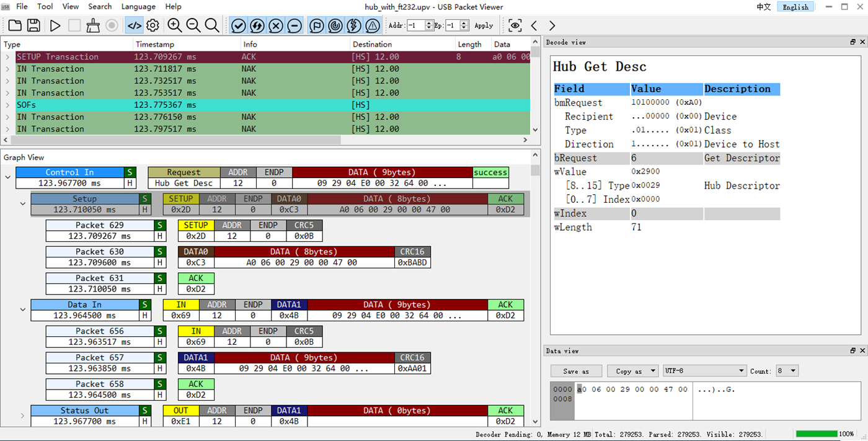
Task: Start capture with the play icon
Action: point(55,25)
